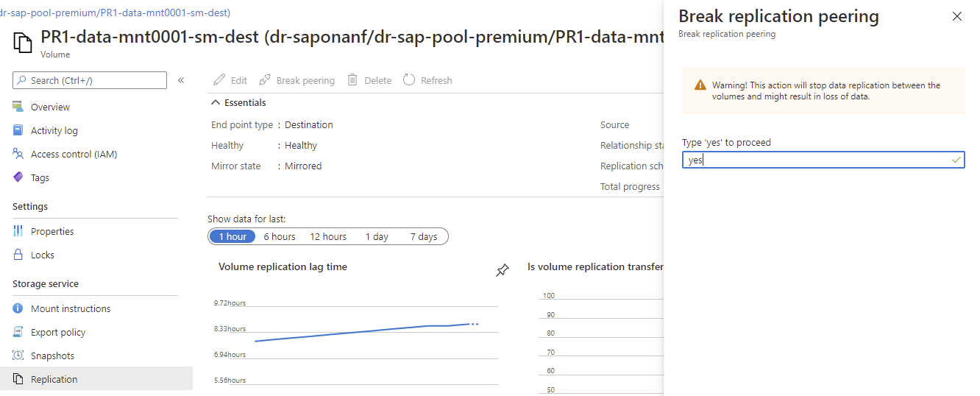The image size is (980, 396).
Task: Click the Edit pencil icon in toolbar
Action: 219,80
